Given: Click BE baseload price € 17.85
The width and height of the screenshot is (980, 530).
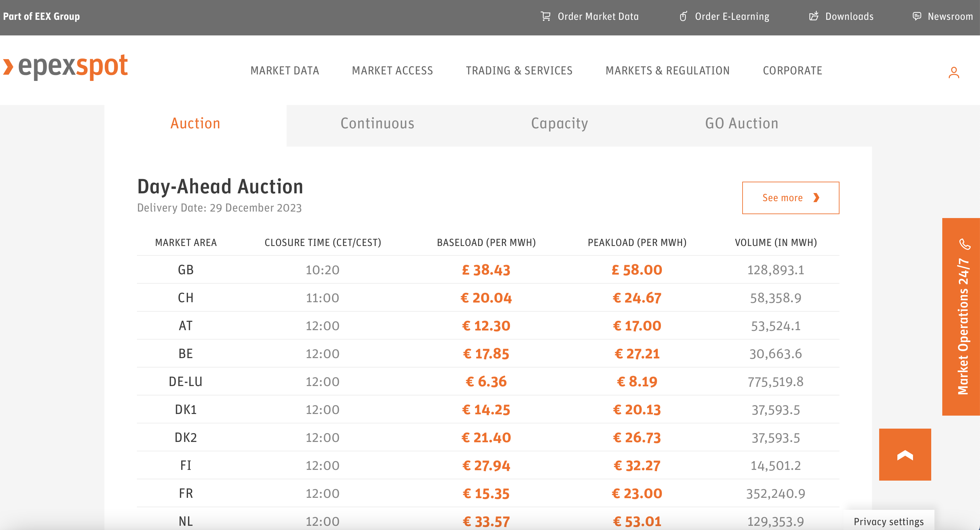Looking at the screenshot, I should [486, 354].
